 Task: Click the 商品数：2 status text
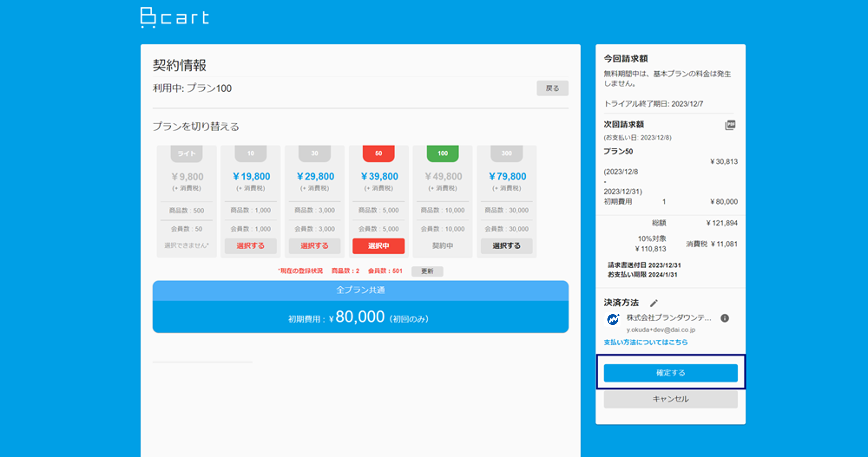tap(345, 271)
